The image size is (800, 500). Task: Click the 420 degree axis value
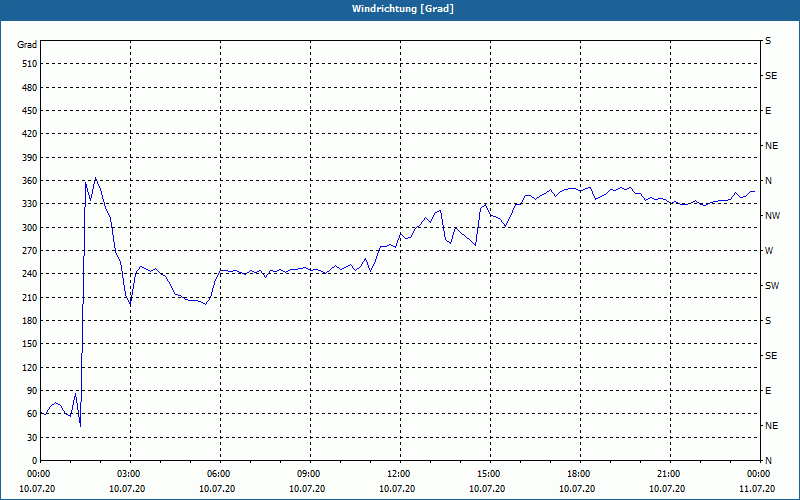(x=30, y=134)
